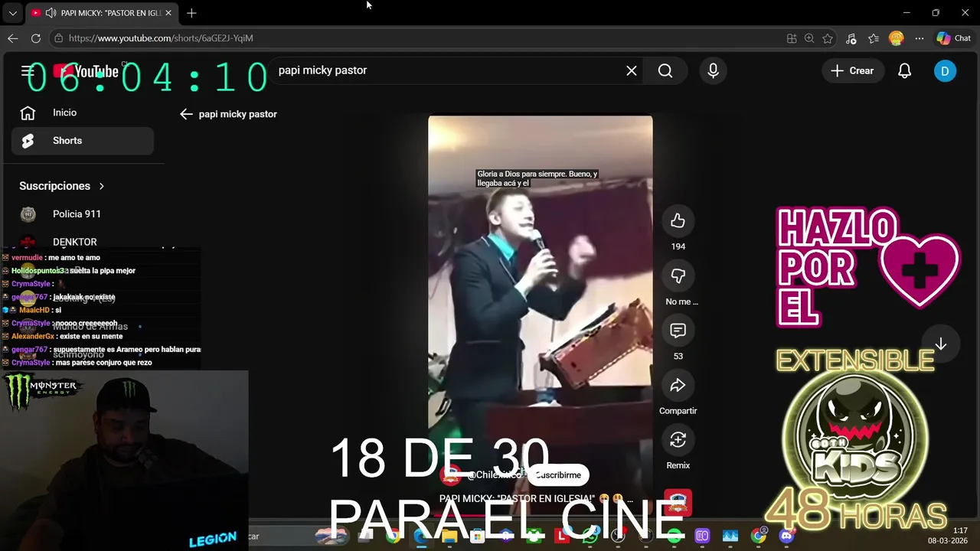Open the browser zoom control
This screenshot has height=551, width=980.
click(x=809, y=38)
